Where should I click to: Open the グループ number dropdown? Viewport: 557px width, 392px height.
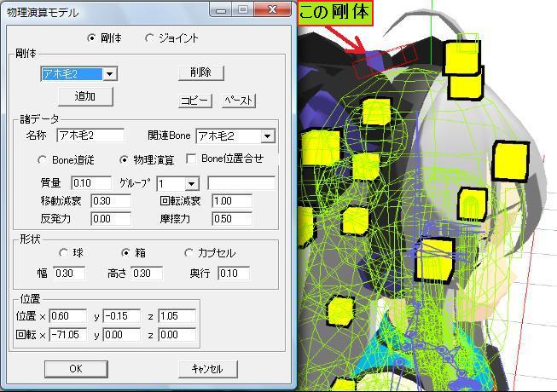point(191,184)
